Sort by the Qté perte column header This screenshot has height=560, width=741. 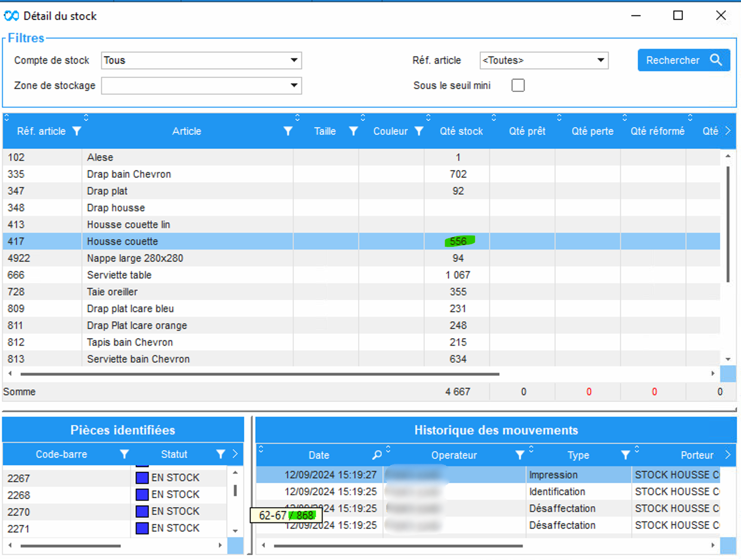[x=592, y=131]
